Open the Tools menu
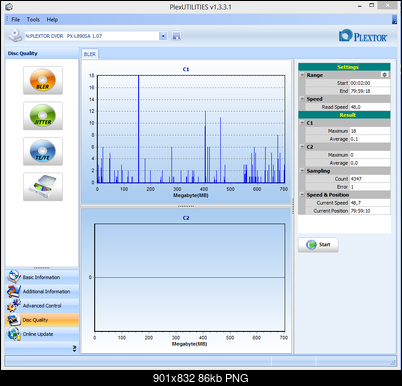Screen dimensions: 402x386 pyautogui.click(x=33, y=20)
